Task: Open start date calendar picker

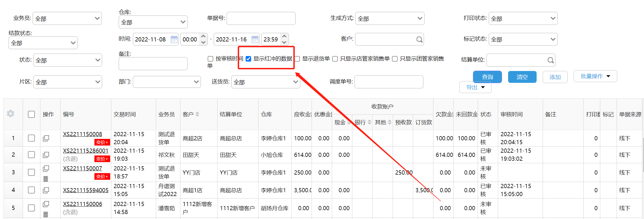Action: (x=174, y=39)
